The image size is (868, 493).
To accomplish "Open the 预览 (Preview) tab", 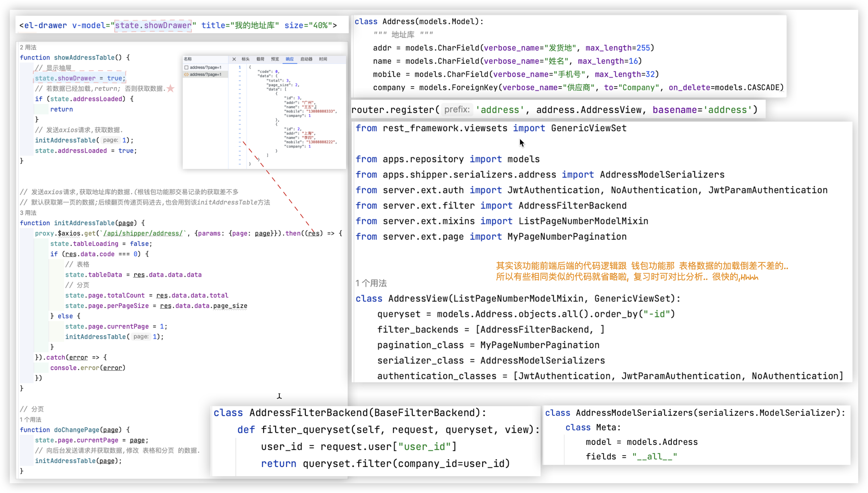I will [275, 59].
